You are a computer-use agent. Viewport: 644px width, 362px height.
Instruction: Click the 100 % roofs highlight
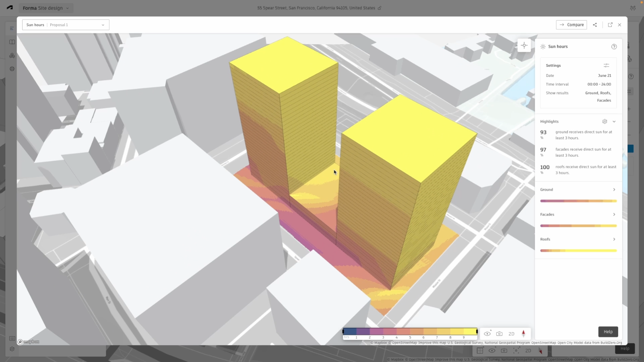(x=578, y=169)
